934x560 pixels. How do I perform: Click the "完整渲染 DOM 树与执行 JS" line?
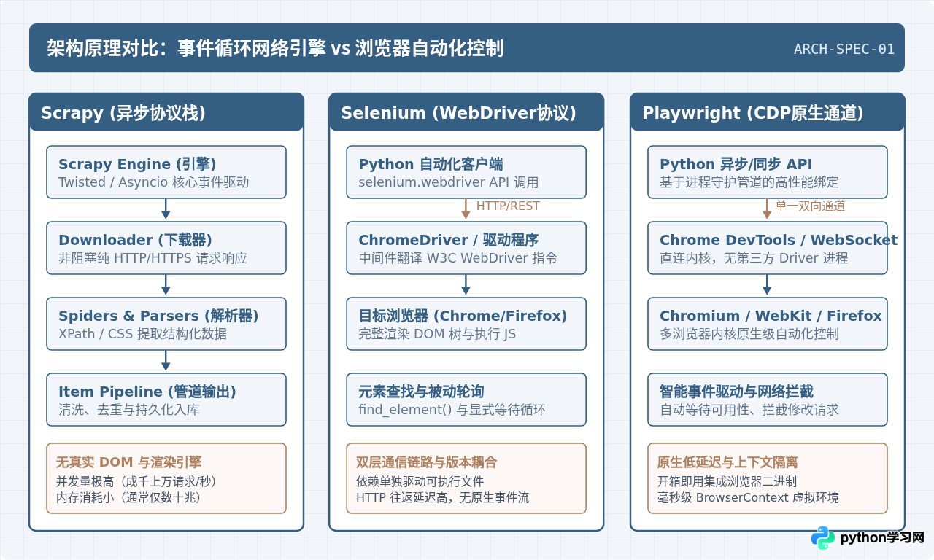437,334
